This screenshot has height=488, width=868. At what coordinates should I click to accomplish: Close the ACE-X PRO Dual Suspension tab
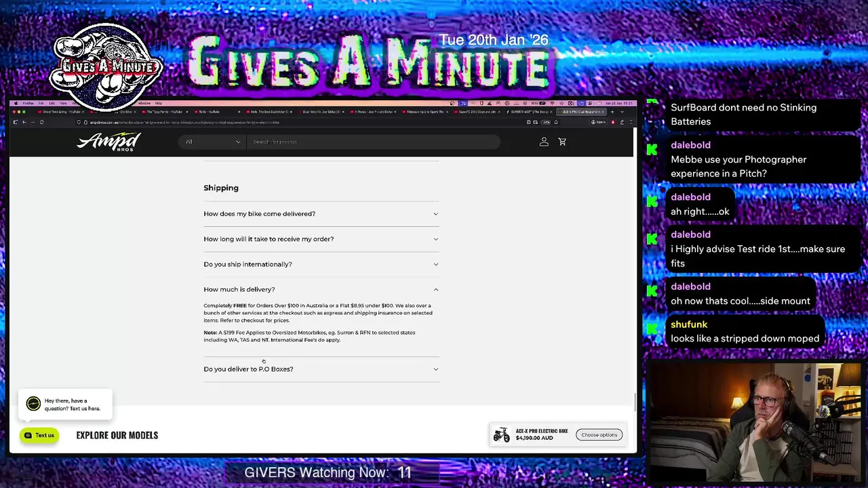coord(603,112)
